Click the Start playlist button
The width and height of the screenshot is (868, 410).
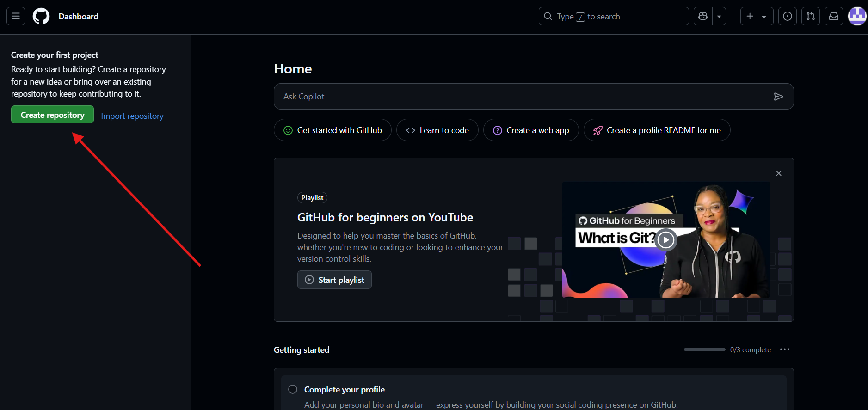[334, 280]
